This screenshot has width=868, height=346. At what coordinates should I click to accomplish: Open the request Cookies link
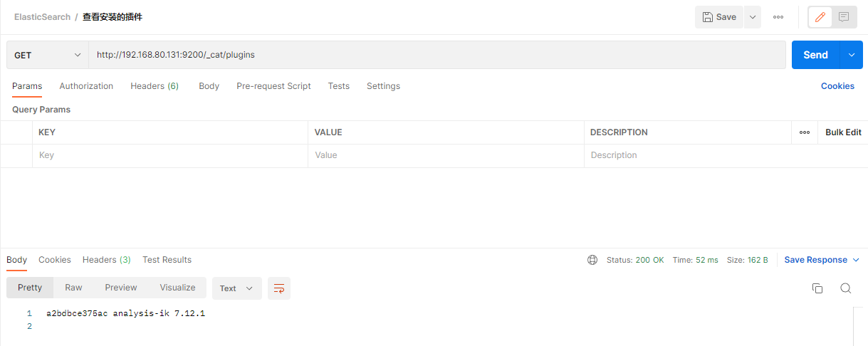[837, 86]
